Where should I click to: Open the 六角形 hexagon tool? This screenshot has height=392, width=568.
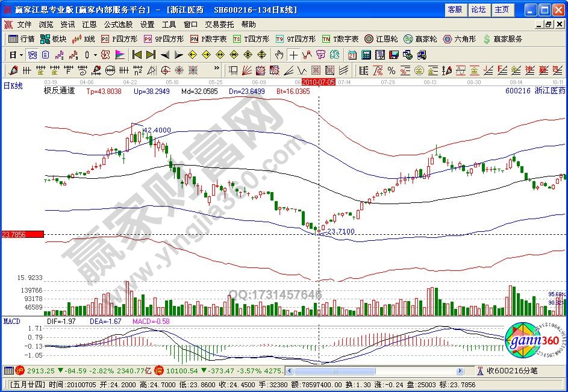tap(460, 39)
